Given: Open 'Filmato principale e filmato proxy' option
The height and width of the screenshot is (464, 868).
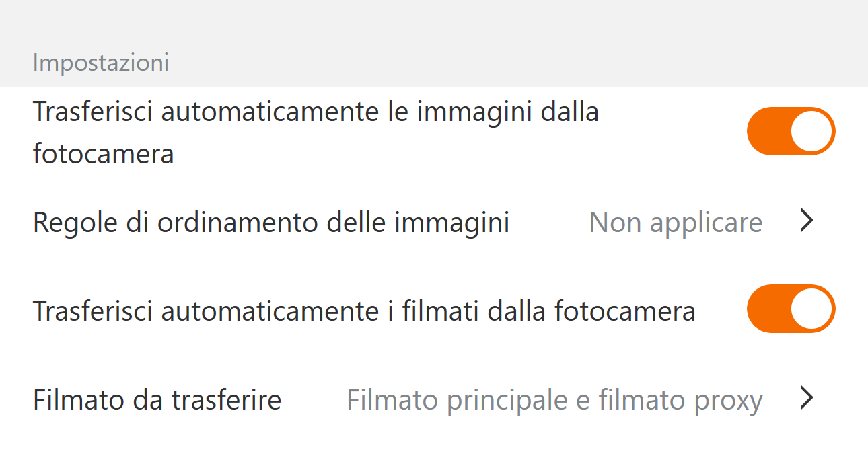Looking at the screenshot, I should click(554, 400).
